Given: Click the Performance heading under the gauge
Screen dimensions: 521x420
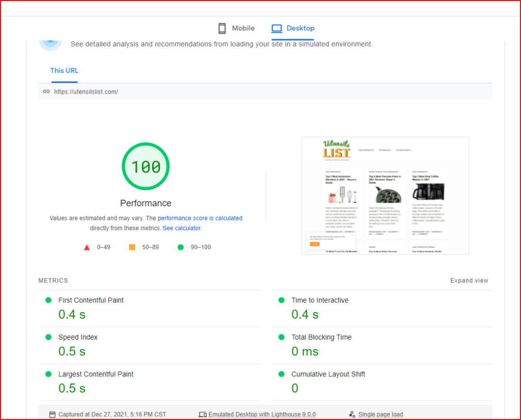Looking at the screenshot, I should (146, 203).
